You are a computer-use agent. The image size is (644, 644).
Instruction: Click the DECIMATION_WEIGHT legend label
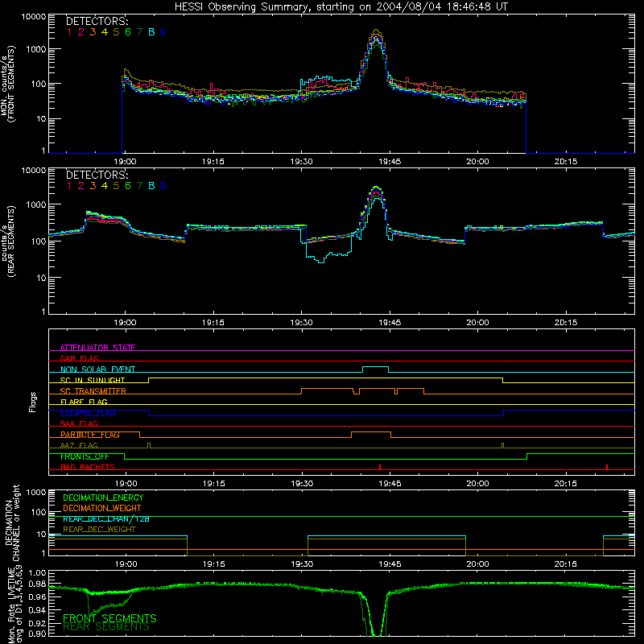coord(102,508)
